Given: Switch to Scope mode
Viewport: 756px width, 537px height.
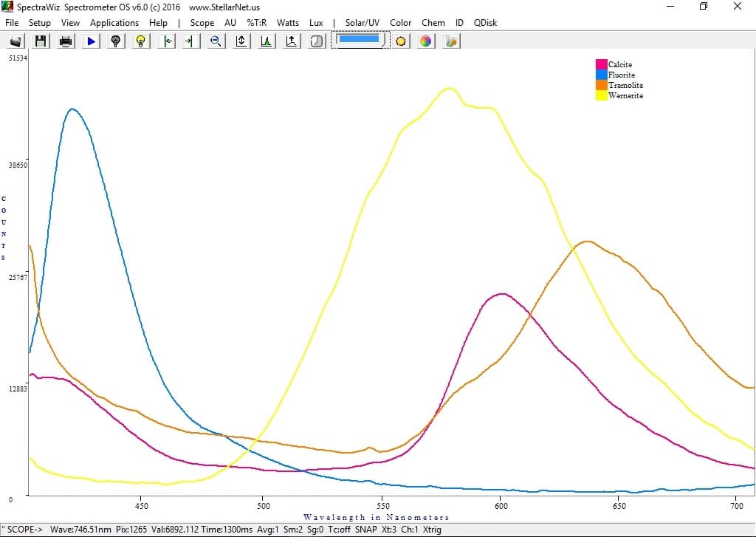Looking at the screenshot, I should tap(202, 23).
